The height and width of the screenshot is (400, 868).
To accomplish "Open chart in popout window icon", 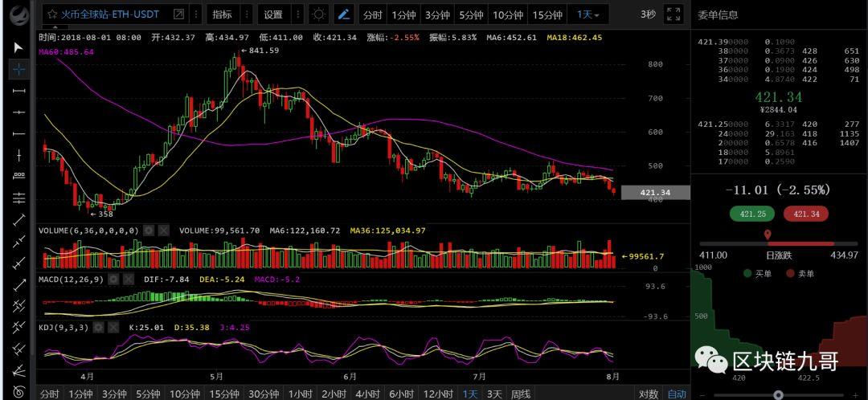I will point(178,15).
